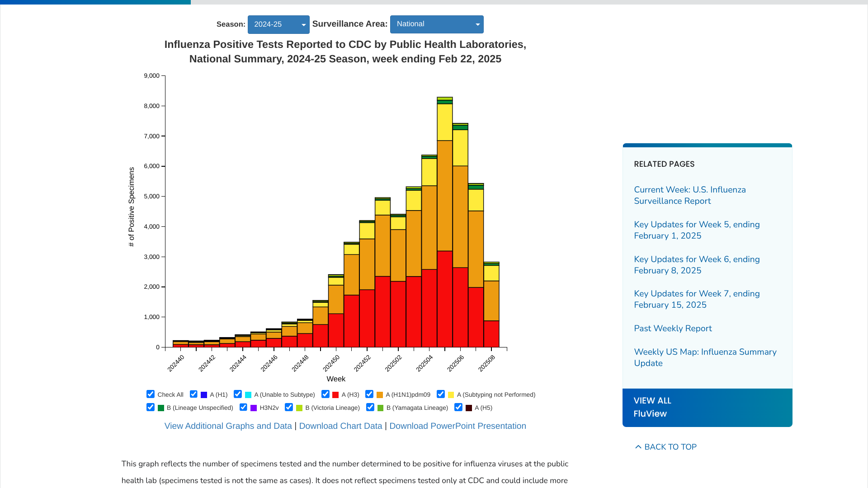The image size is (868, 488).
Task: Click the purple H3N2v legend swatch
Action: tap(254, 408)
